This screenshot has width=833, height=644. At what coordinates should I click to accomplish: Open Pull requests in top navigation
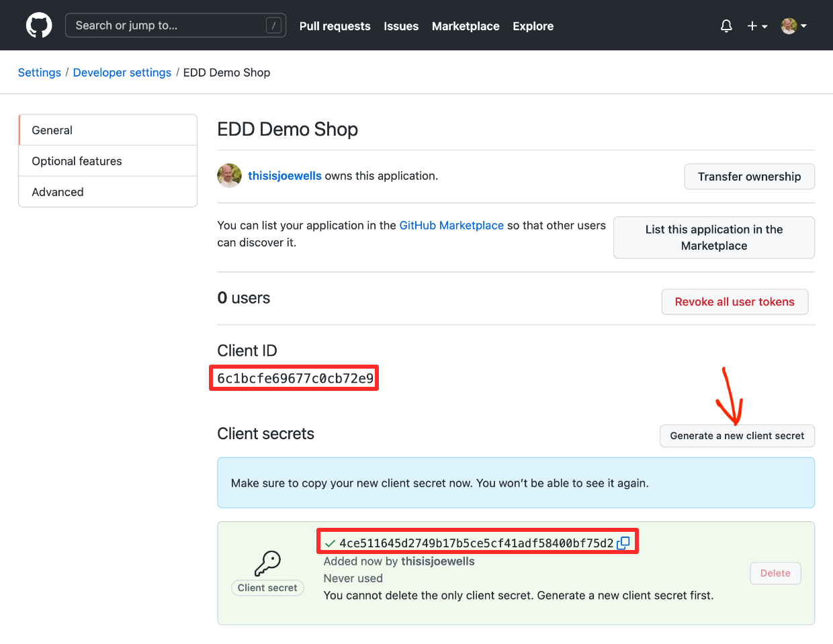coord(335,26)
